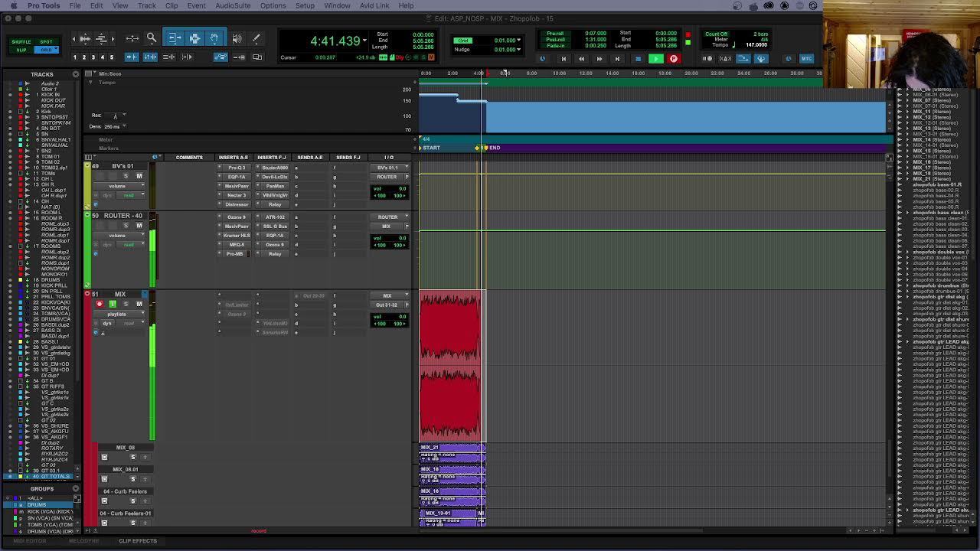
Task: Open Nudge value dropdown arrow
Action: pos(519,50)
